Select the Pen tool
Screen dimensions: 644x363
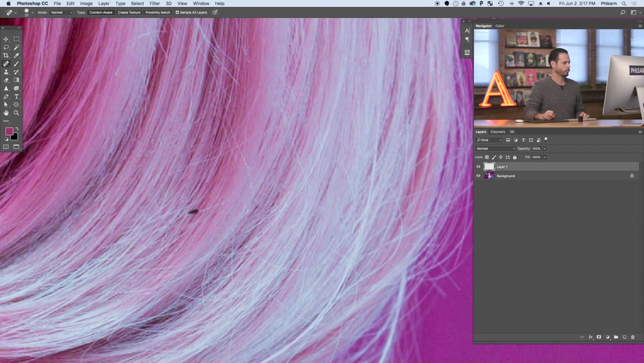(x=6, y=97)
